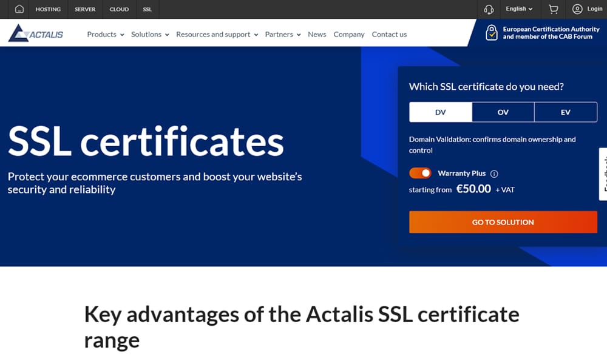Click the Login account icon
Image resolution: width=607 pixels, height=364 pixels.
tap(578, 9)
